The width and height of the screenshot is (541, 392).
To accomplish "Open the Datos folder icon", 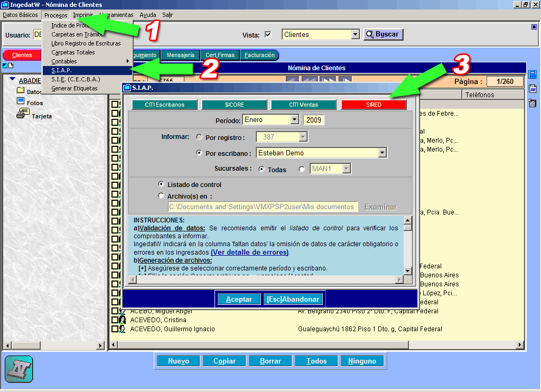I will pyautogui.click(x=21, y=91).
